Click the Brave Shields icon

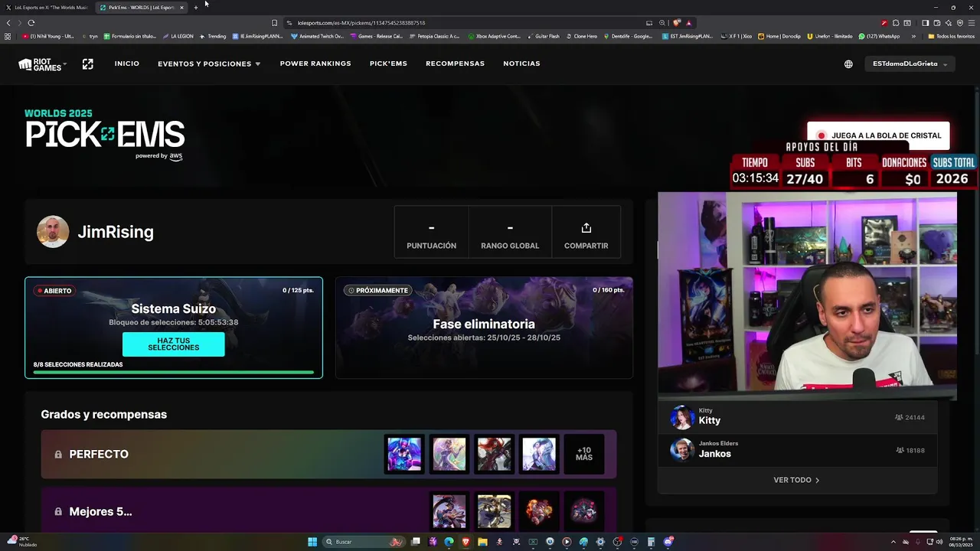677,23
